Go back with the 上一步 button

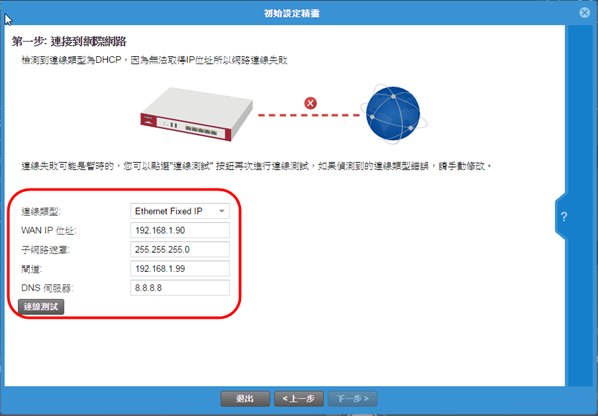coord(299,398)
